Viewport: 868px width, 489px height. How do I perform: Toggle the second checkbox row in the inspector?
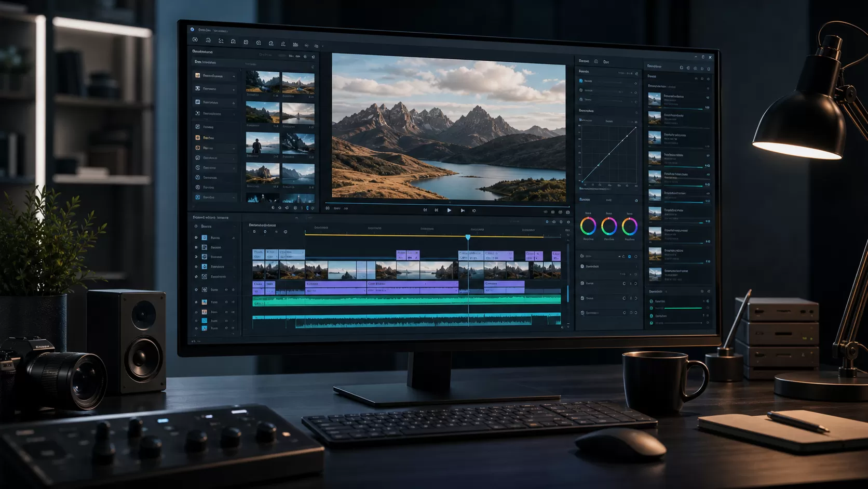tap(581, 90)
